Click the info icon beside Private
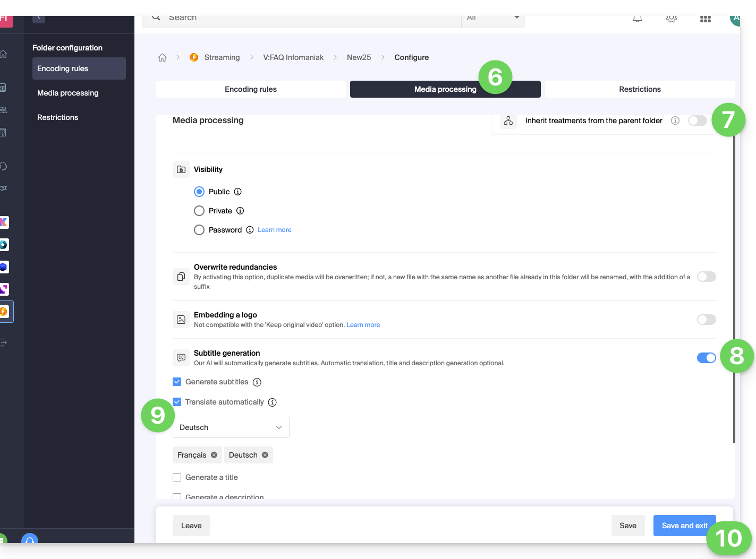Image resolution: width=756 pixels, height=559 pixels. pos(240,211)
